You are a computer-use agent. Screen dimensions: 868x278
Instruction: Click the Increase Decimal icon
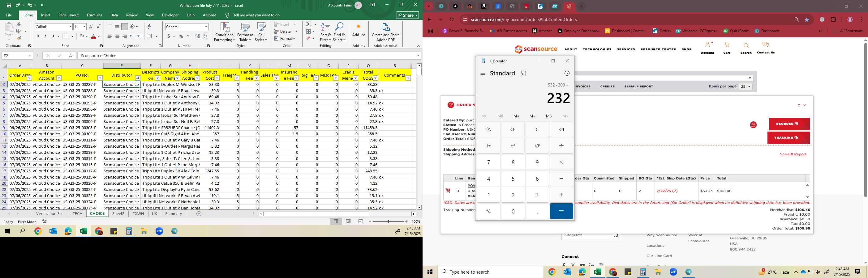(197, 36)
